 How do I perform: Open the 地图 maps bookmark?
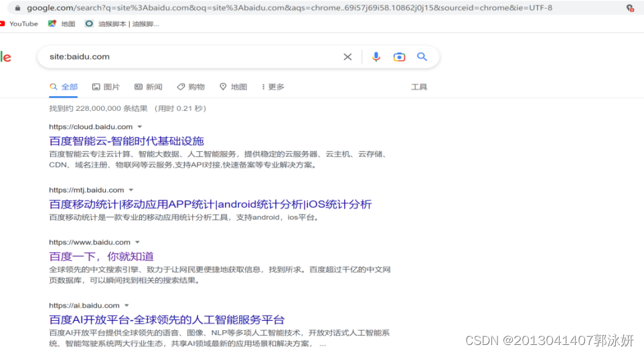pos(62,24)
